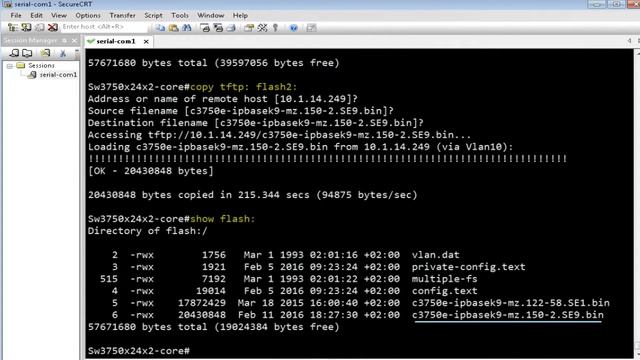This screenshot has height=360, width=640.
Task: Open the Tools menu
Action: click(x=180, y=15)
